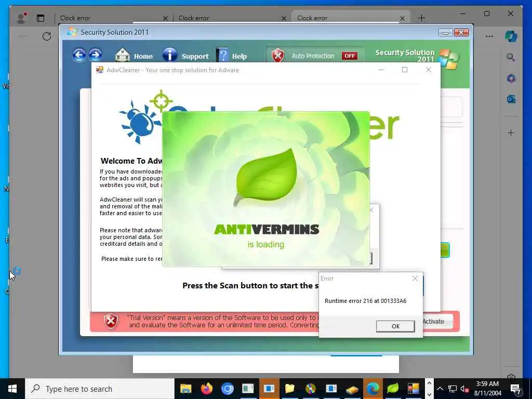Open Edge Settings and more menu
532x399 pixels.
pos(489,36)
